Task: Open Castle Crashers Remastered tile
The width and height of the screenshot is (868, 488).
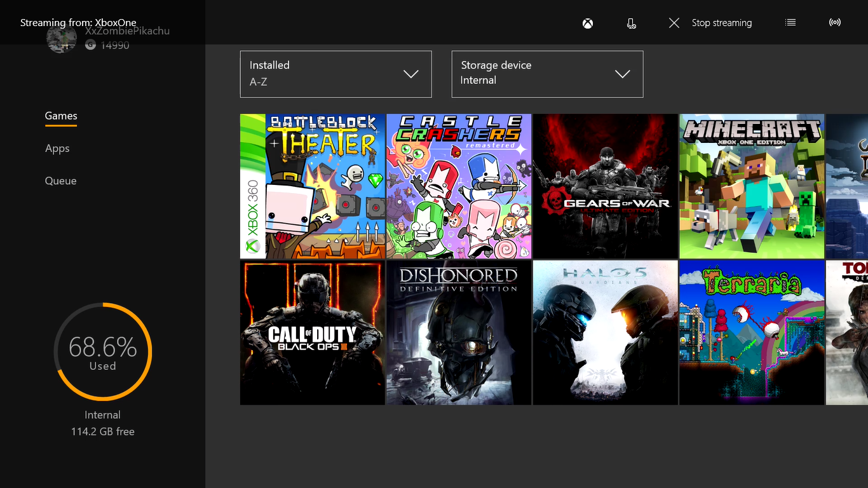Action: point(459,186)
